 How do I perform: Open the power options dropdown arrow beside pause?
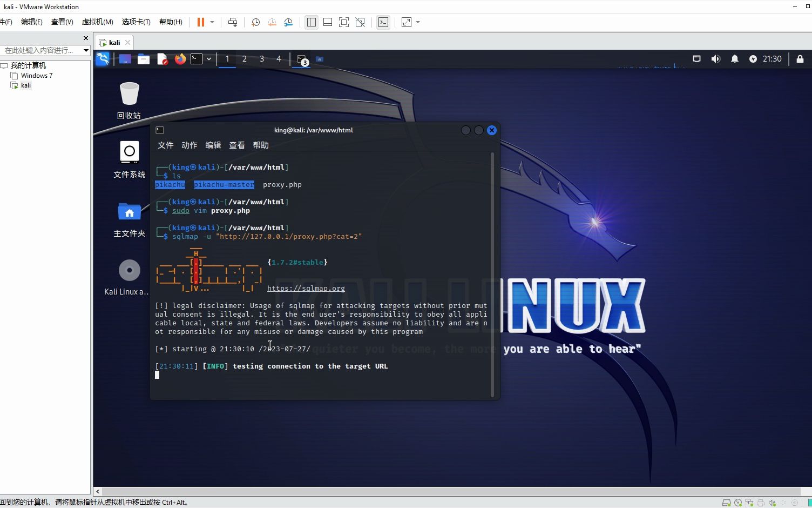(212, 22)
